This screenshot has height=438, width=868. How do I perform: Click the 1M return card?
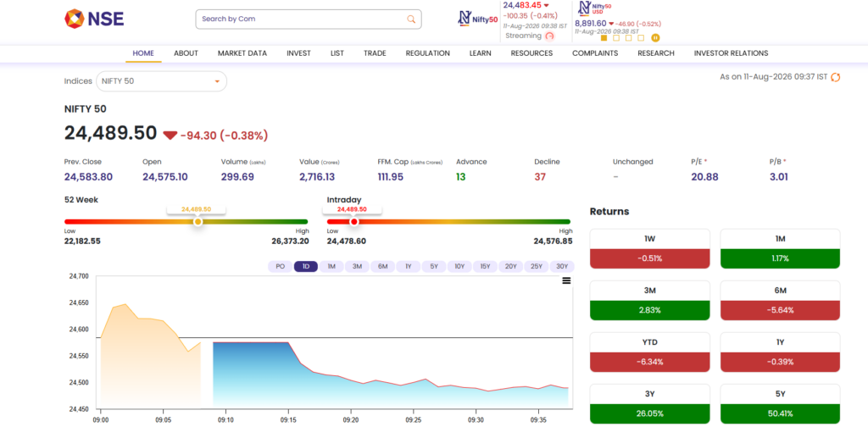(780, 249)
